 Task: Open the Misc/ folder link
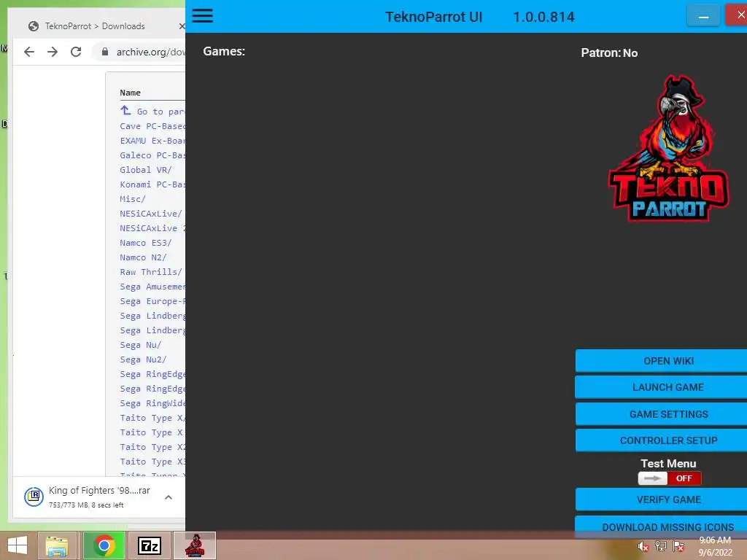point(133,199)
